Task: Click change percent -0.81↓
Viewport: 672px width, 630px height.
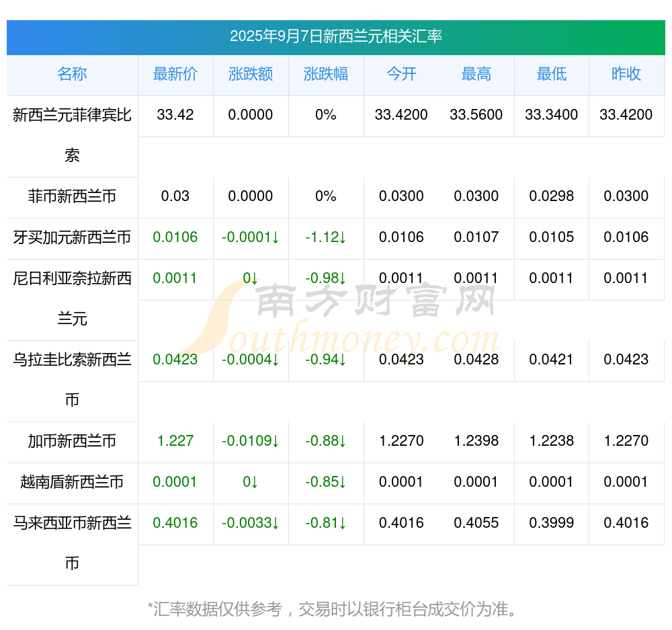Action: coord(326,523)
